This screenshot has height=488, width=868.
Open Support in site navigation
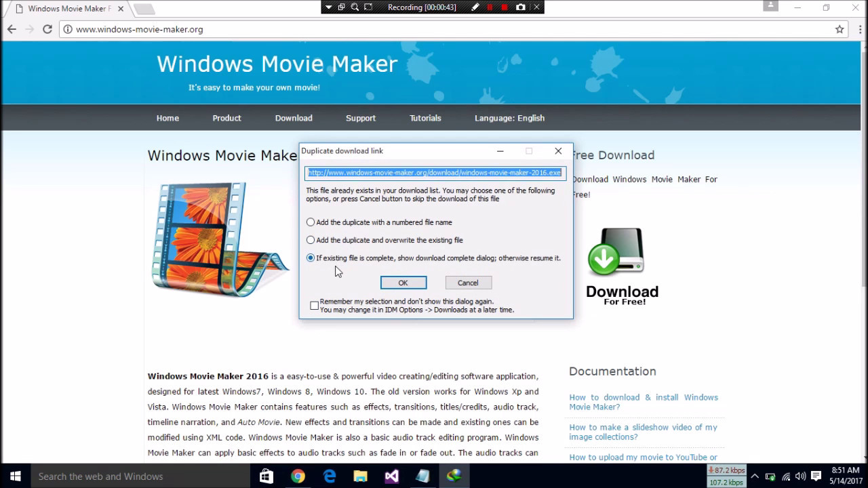click(361, 118)
